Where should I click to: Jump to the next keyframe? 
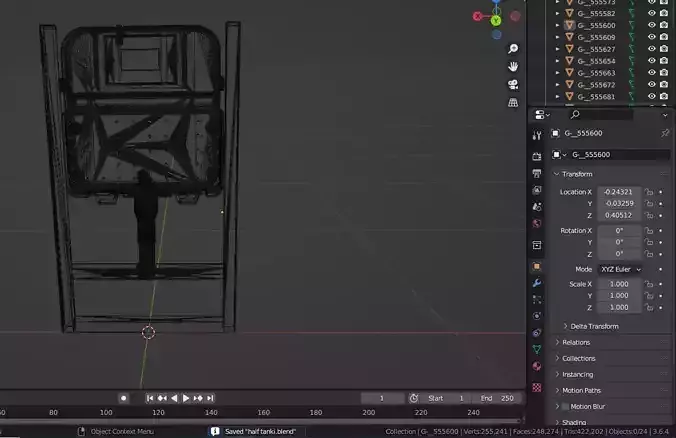[x=198, y=398]
